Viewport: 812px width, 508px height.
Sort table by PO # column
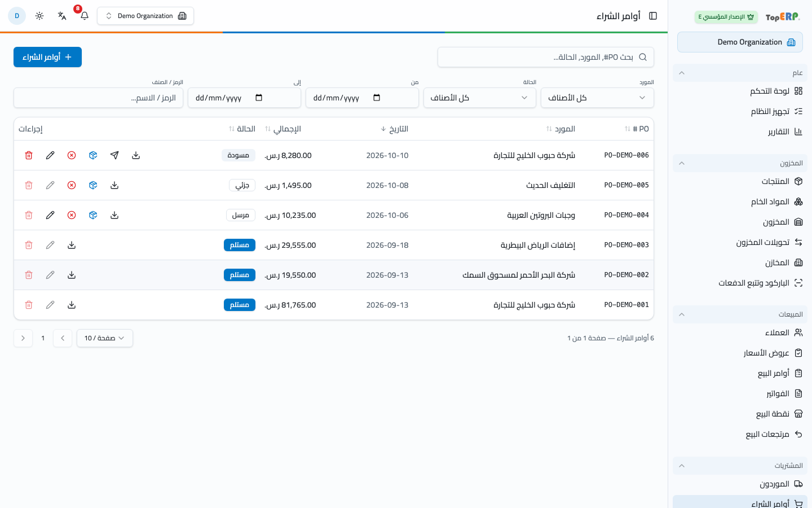coord(637,129)
